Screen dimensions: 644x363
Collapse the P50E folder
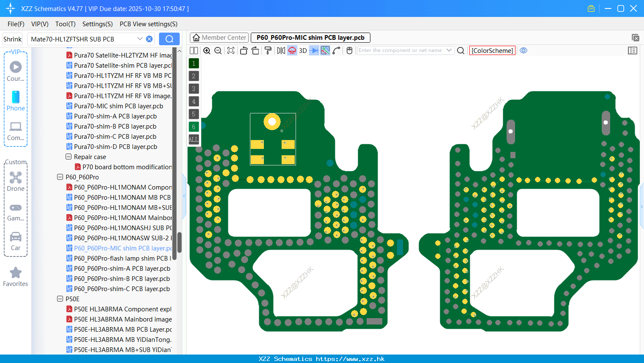point(60,299)
